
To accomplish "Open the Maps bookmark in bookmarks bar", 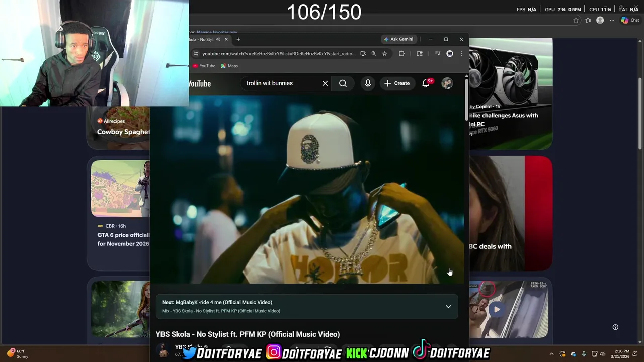I will (x=229, y=66).
